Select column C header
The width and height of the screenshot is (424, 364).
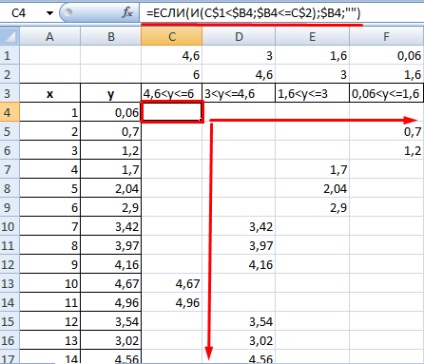pos(172,36)
